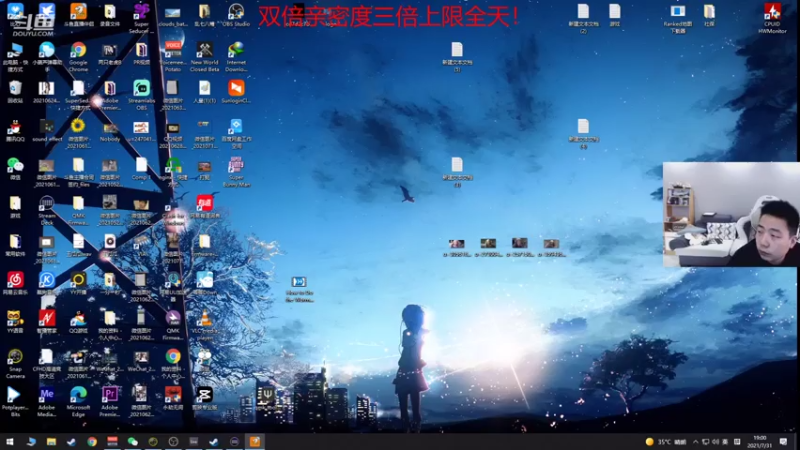
Task: Select the clouds_bat image file
Action: point(172,15)
